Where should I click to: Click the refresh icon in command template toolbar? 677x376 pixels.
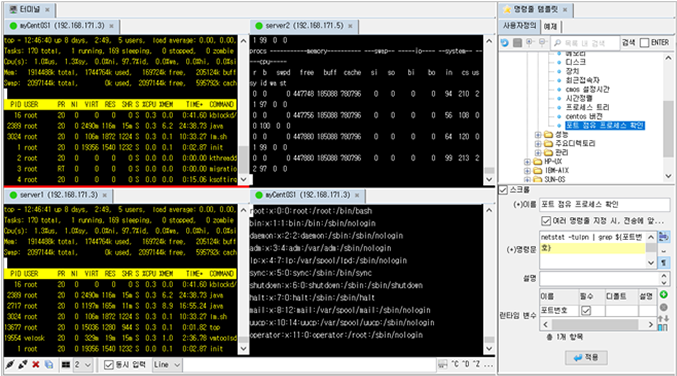(504, 42)
